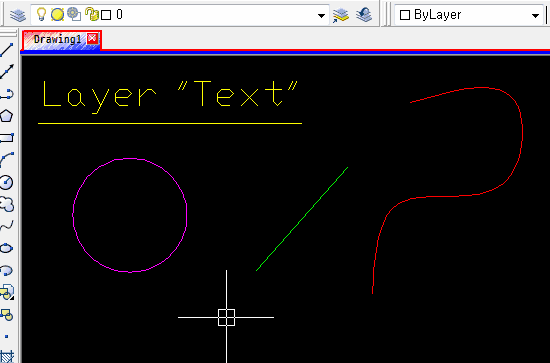Select the Hatch tool
550x363 pixels.
click(7, 356)
